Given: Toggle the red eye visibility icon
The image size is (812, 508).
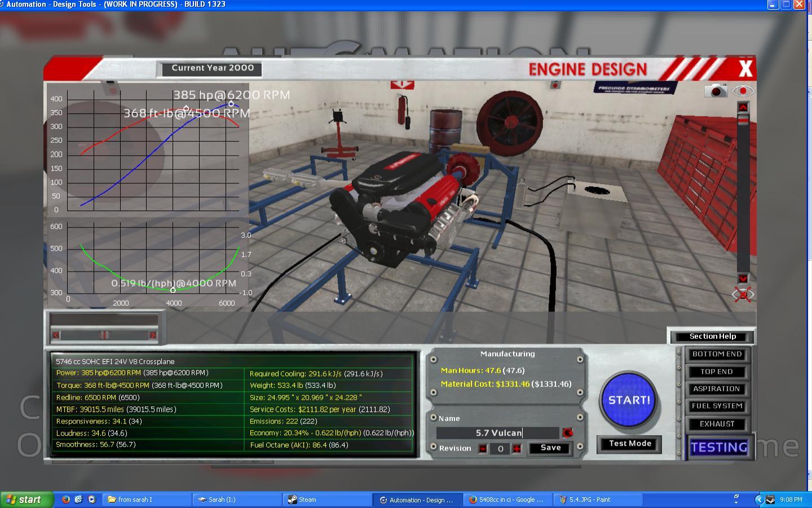Looking at the screenshot, I should click(x=743, y=90).
